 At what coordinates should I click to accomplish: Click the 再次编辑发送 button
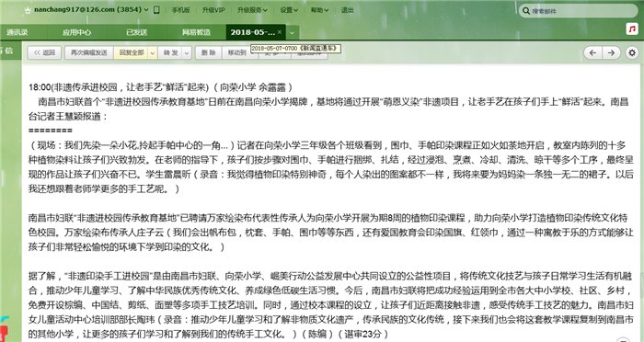[88, 52]
